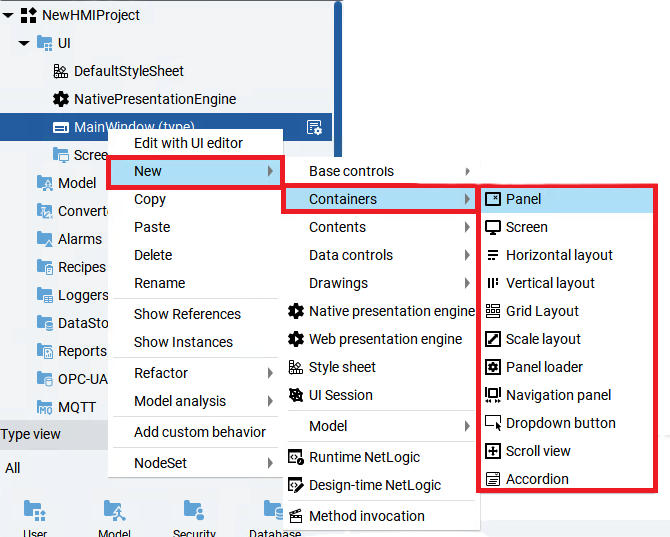Collapse the UI folder node
670x537 pixels.
(24, 43)
